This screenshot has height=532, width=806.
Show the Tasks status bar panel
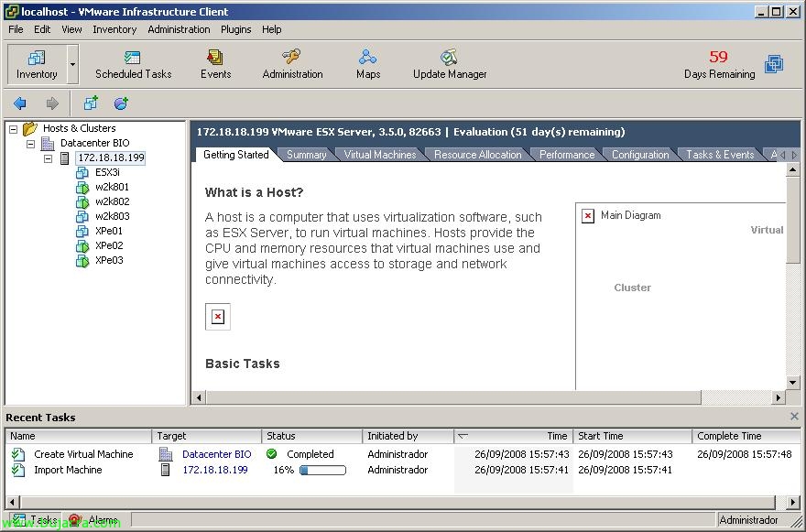click(36, 520)
